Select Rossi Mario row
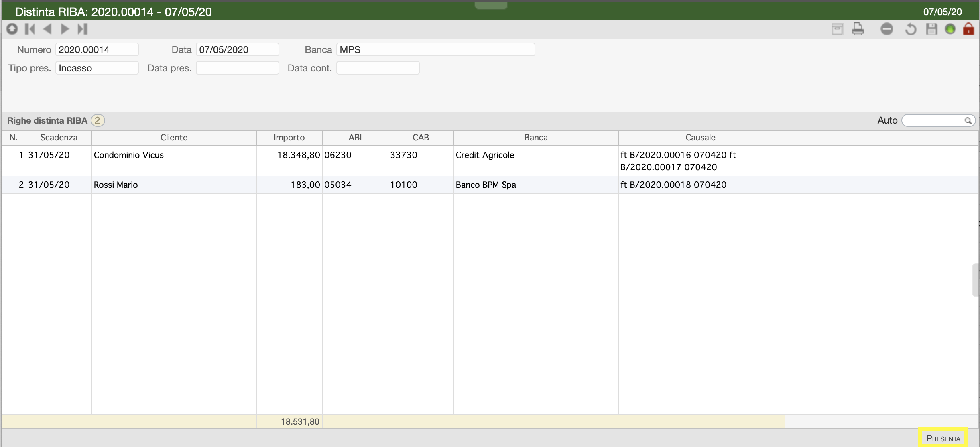 (x=490, y=185)
